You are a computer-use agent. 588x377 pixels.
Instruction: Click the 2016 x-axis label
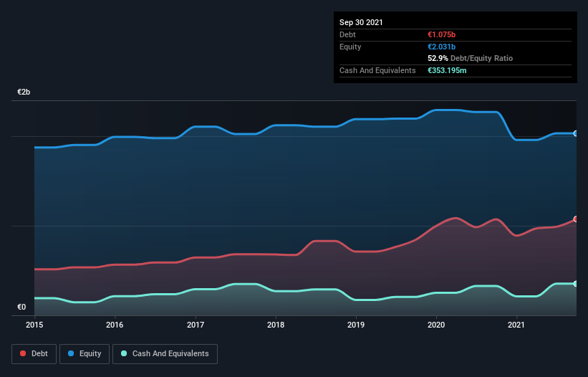pyautogui.click(x=115, y=325)
